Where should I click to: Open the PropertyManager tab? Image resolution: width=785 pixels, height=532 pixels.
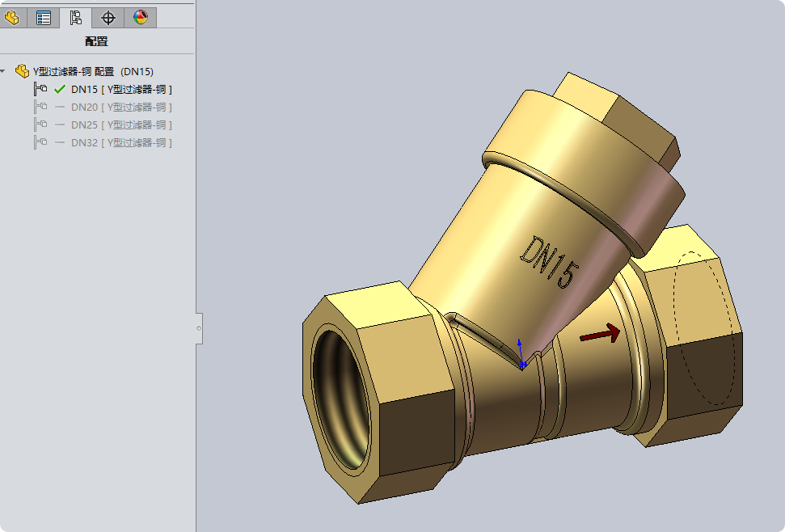point(44,18)
